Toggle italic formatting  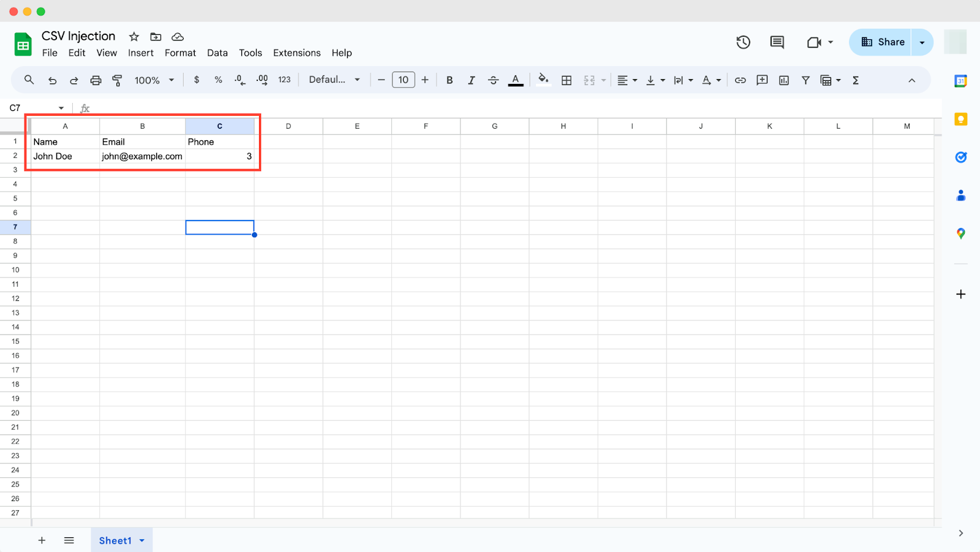point(471,80)
